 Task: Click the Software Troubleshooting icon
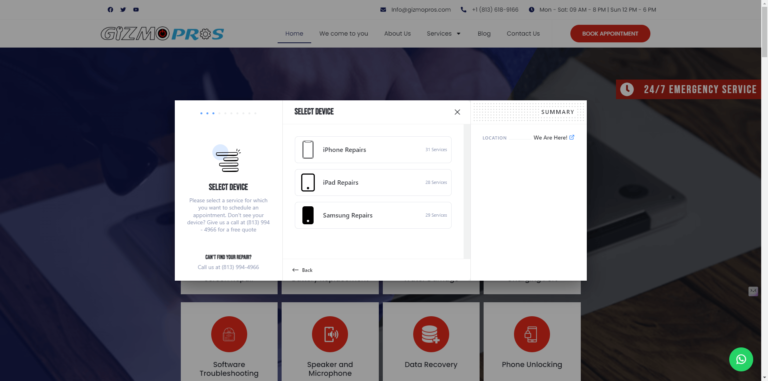click(x=229, y=334)
